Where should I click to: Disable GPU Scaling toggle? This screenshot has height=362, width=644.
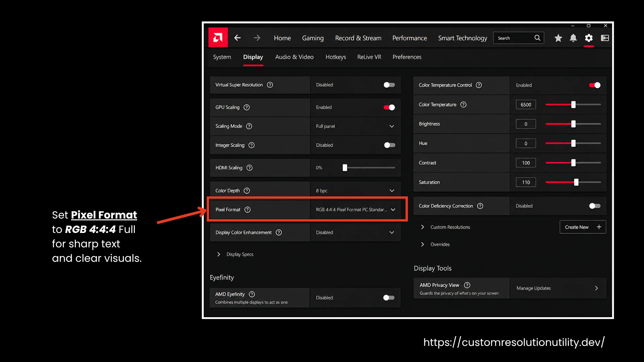click(x=389, y=107)
